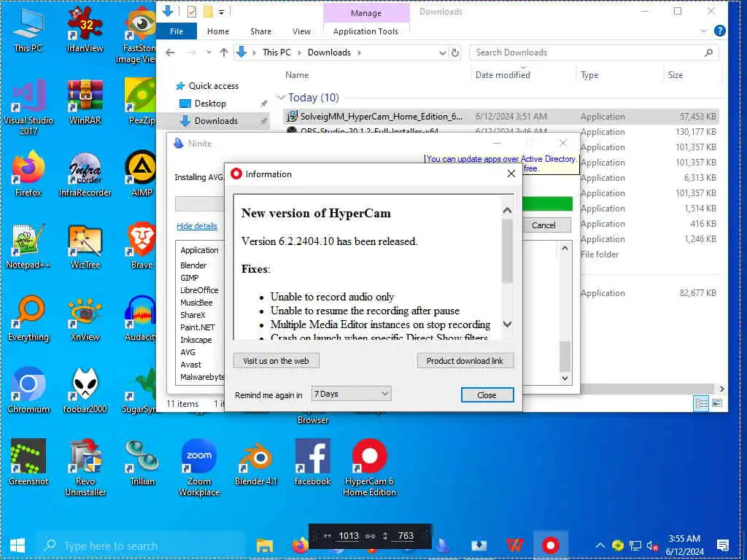Open the Zoom Workplace desktop shortcut
Image resolution: width=747 pixels, height=560 pixels.
(198, 467)
